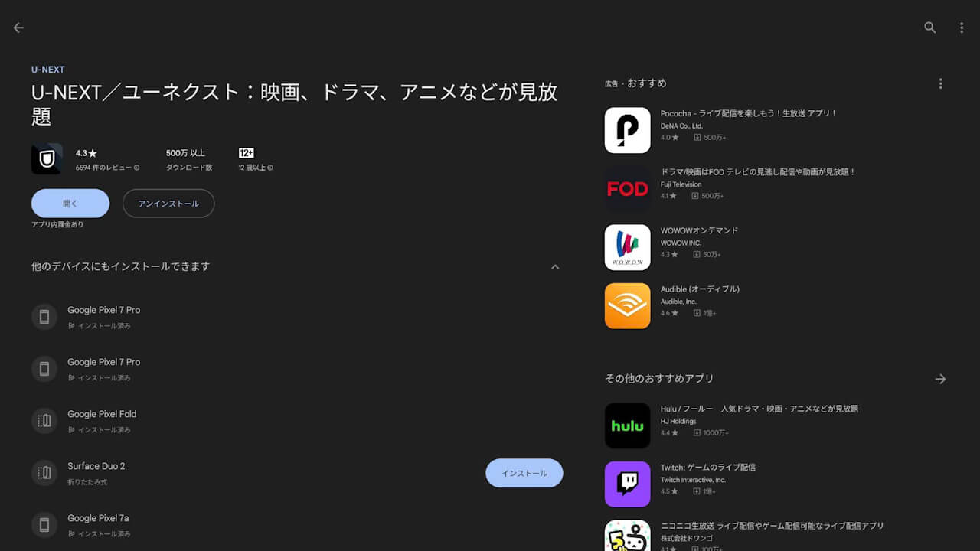This screenshot has height=551, width=980.
Task: Open the U-NEXT developer link
Action: click(47, 69)
